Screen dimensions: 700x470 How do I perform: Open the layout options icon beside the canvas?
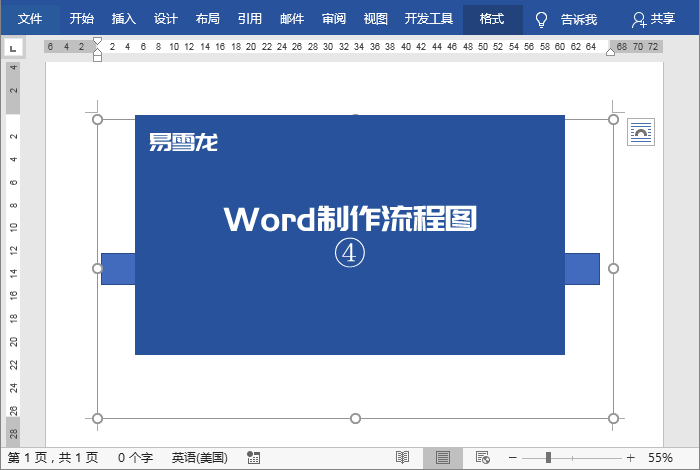pos(641,132)
